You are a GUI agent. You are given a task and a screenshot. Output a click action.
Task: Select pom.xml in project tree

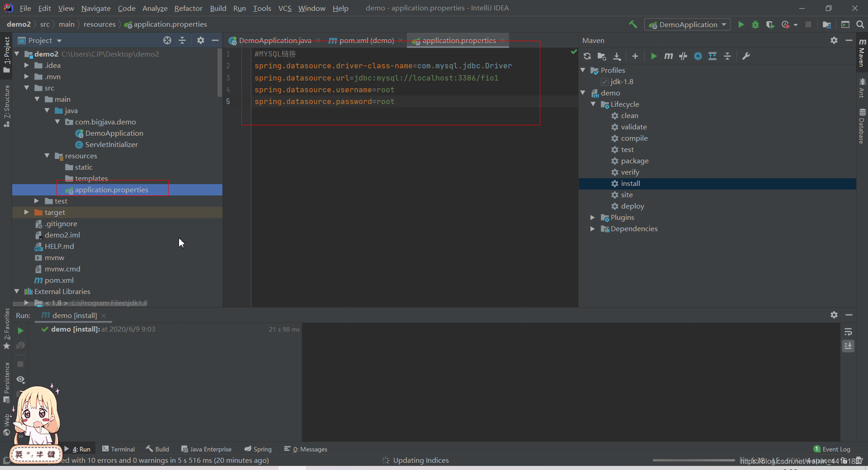pyautogui.click(x=59, y=280)
